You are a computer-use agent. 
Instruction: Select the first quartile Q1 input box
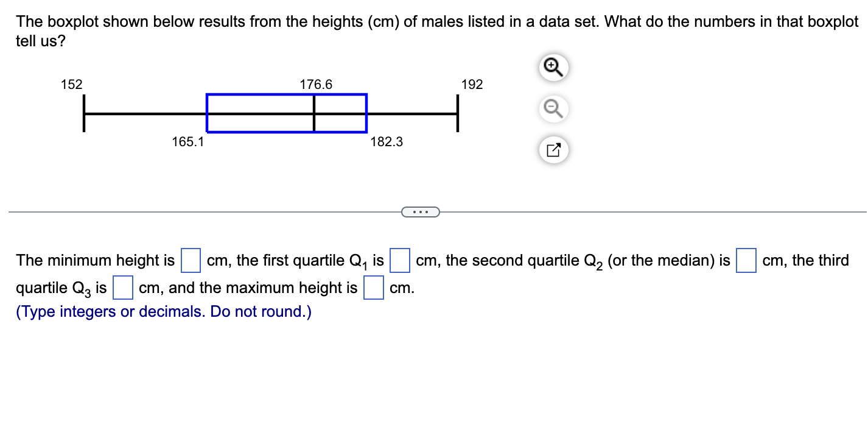[400, 259]
